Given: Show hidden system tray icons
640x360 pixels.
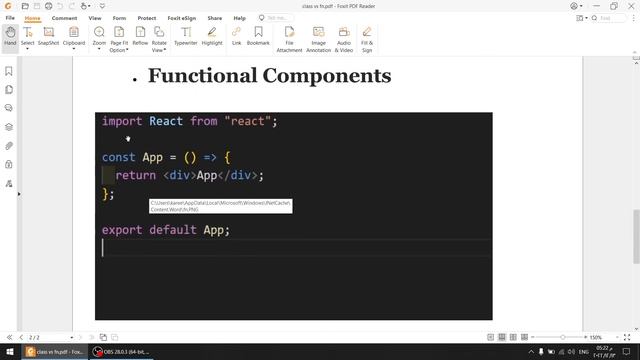Looking at the screenshot, I should (531, 352).
